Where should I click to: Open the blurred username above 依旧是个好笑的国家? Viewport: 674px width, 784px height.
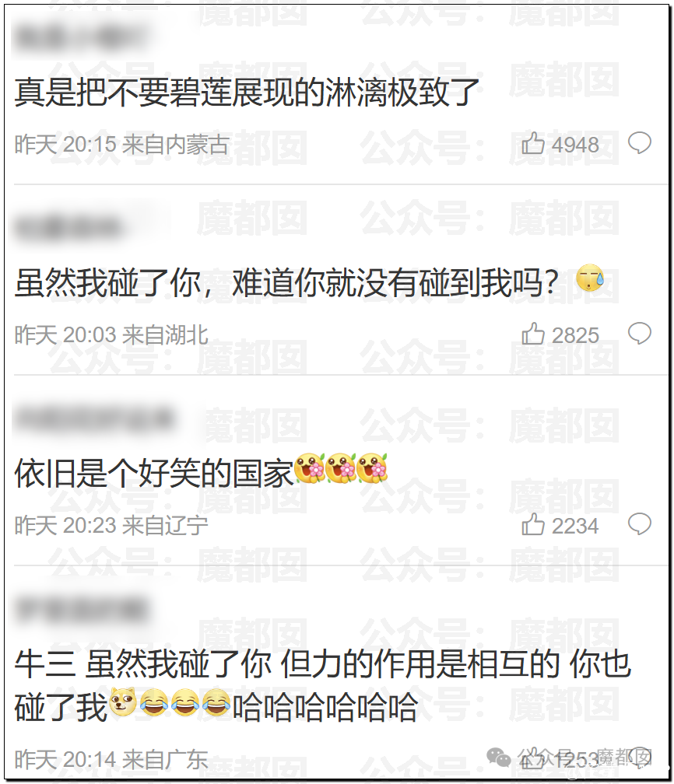[93, 419]
